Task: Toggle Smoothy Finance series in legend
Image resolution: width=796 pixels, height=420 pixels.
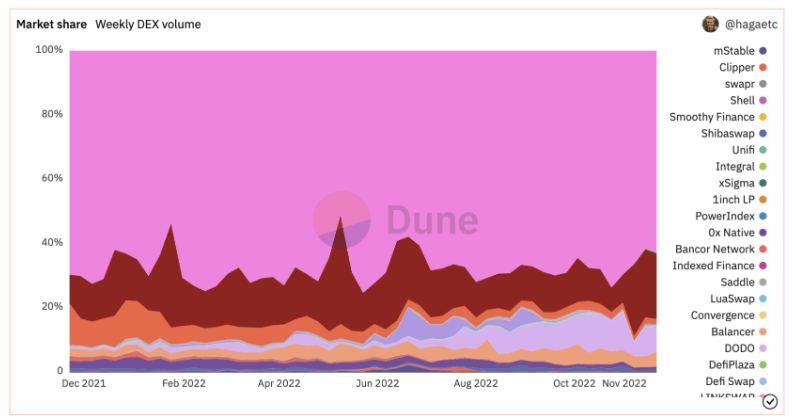Action: [x=718, y=117]
